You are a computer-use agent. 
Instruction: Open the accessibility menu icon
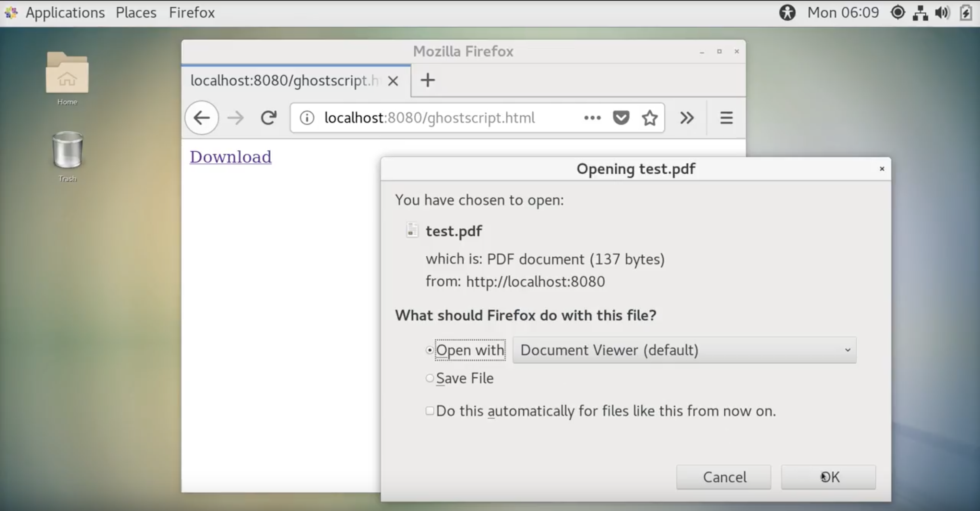coord(787,13)
